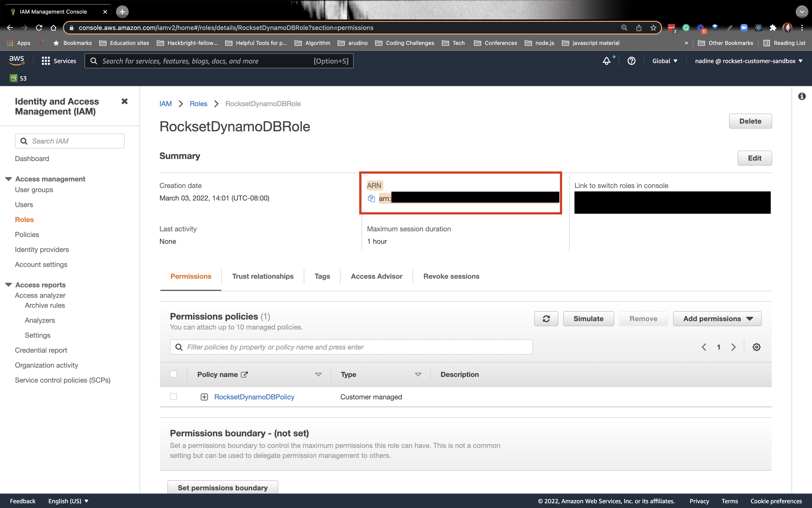
Task: Click the browser share icon
Action: point(639,27)
